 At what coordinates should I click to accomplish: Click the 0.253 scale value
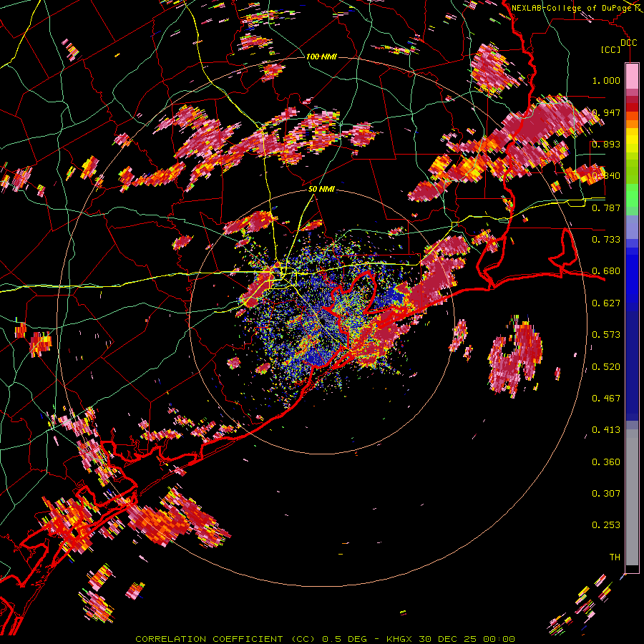click(606, 525)
